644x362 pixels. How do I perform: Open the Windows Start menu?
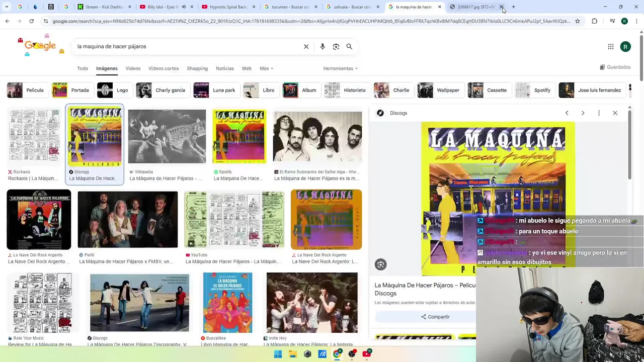278,354
